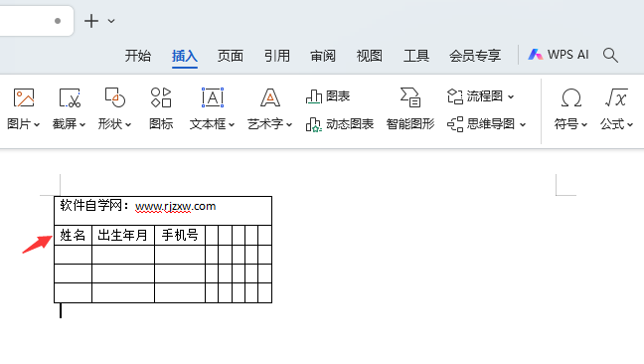The image size is (644, 364).
Task: Click the 手机号 table cell
Action: (180, 235)
